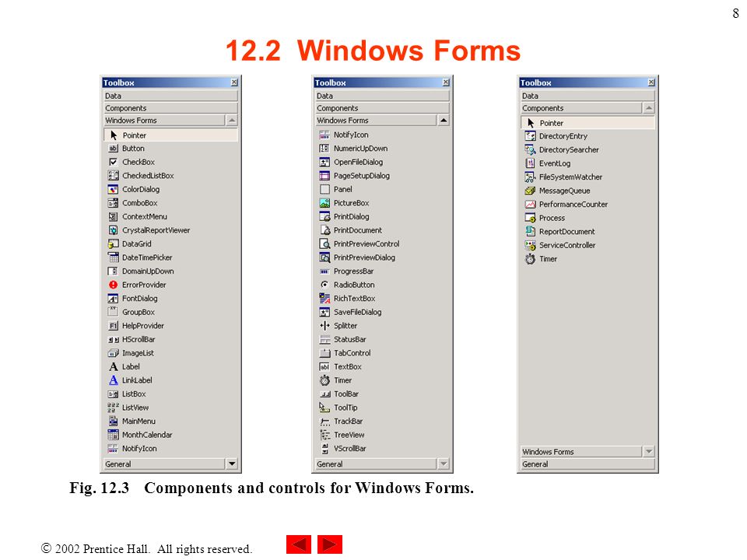Select Pointer in the left toolbox
This screenshot has width=747, height=560.
pos(170,135)
